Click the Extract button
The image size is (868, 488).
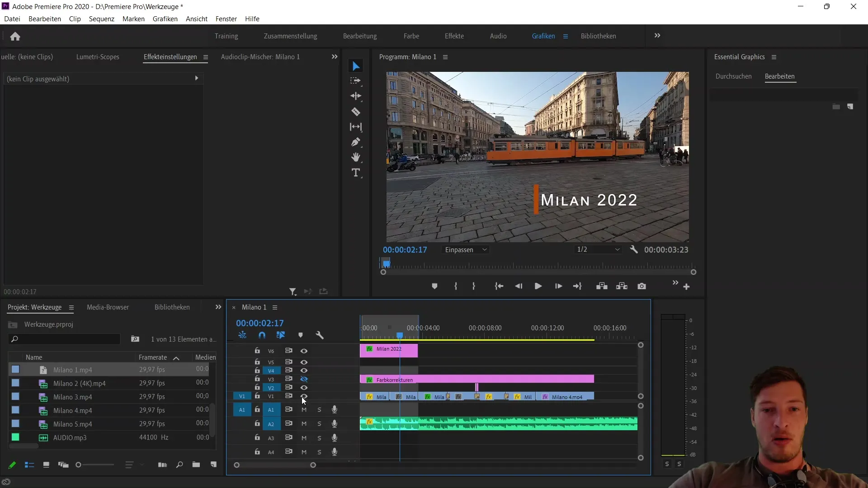click(622, 286)
